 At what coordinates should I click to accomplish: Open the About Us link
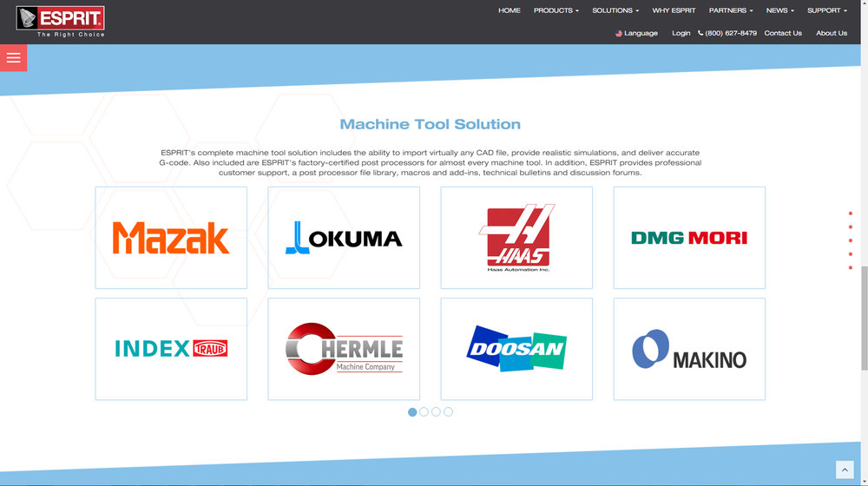point(832,33)
